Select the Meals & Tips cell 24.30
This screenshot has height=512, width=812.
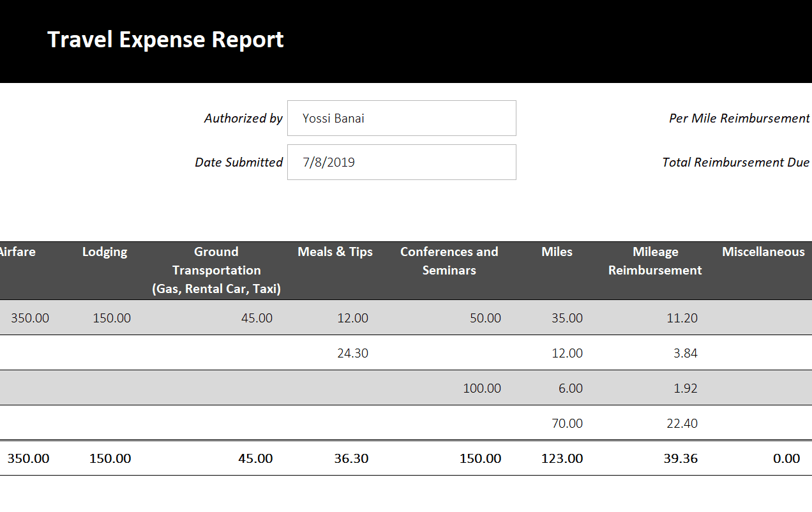[353, 353]
